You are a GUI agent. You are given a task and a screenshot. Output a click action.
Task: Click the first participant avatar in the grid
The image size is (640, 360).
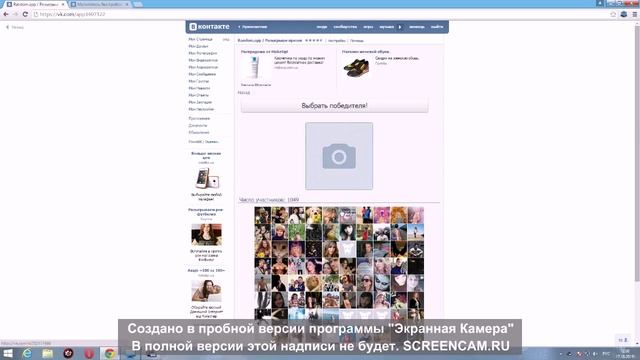pyautogui.click(x=262, y=215)
